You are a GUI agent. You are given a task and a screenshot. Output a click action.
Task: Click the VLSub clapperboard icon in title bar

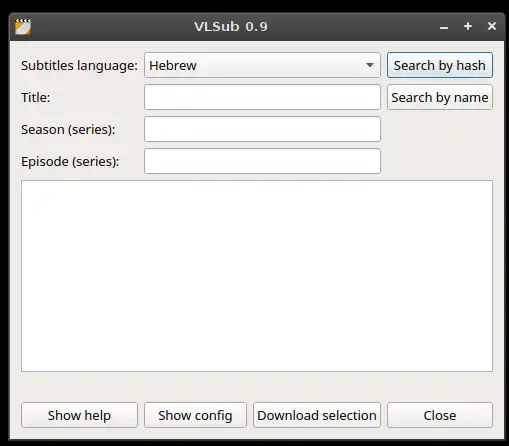[23, 27]
